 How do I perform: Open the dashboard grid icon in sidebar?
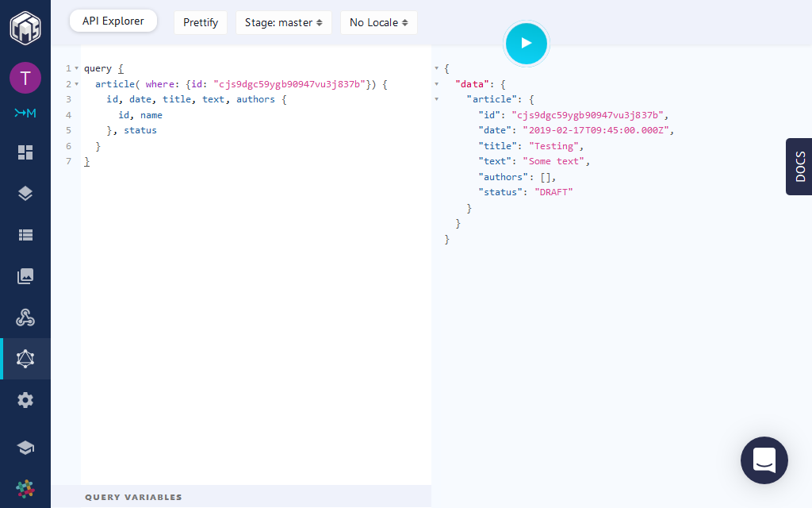25,152
